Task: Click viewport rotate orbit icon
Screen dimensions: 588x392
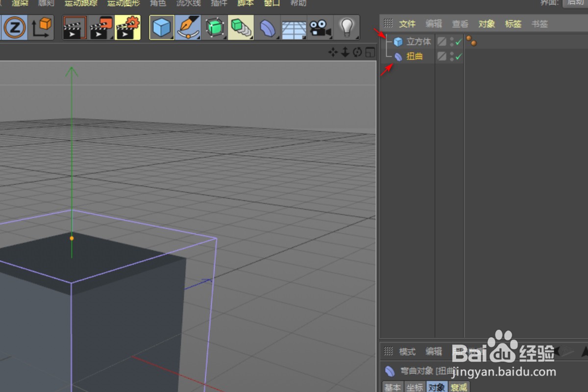Action: pyautogui.click(x=357, y=52)
